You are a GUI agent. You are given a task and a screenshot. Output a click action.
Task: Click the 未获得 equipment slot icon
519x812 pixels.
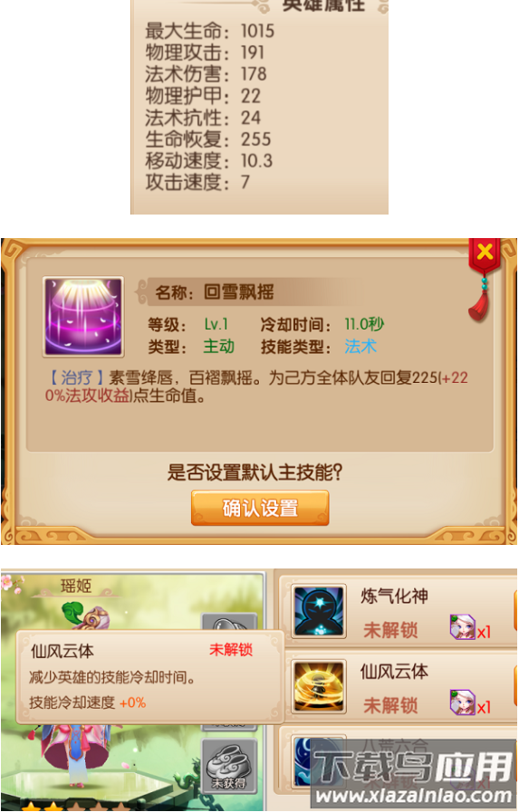point(229,766)
